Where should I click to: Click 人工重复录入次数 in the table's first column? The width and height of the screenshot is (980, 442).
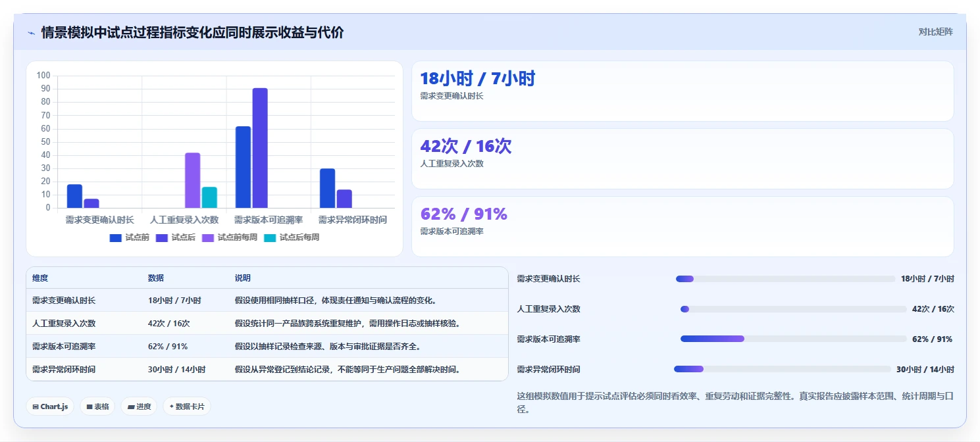[64, 324]
